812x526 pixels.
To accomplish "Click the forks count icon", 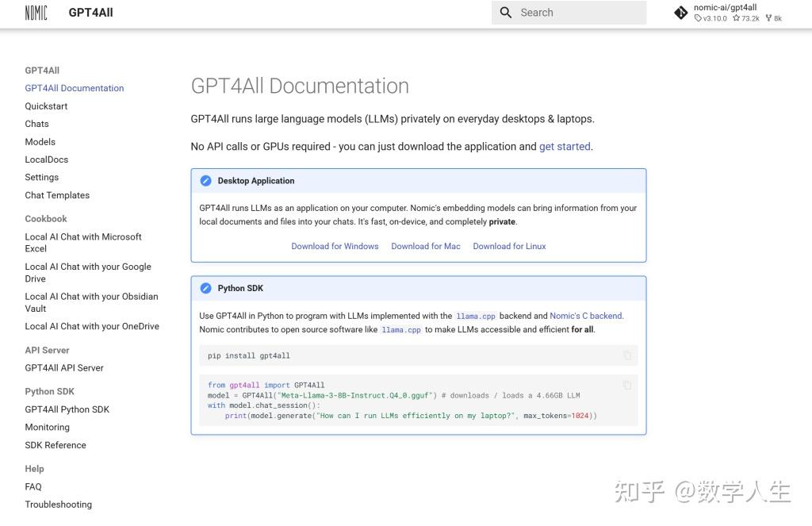I will 768,18.
